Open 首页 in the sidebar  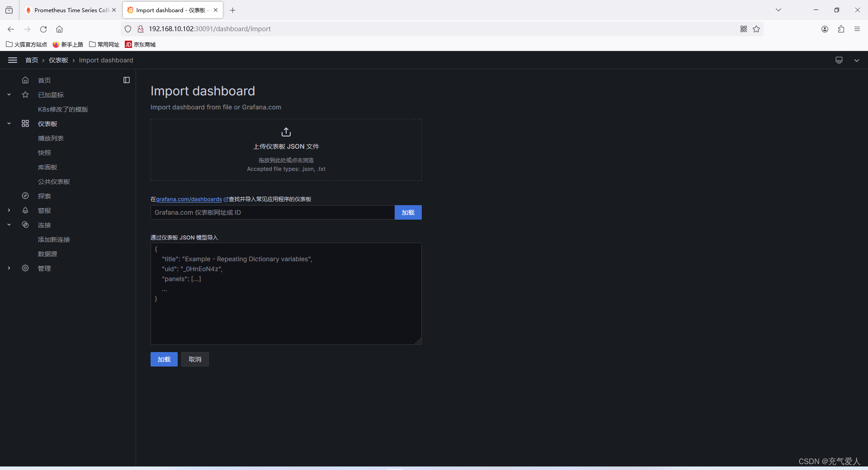click(x=44, y=80)
